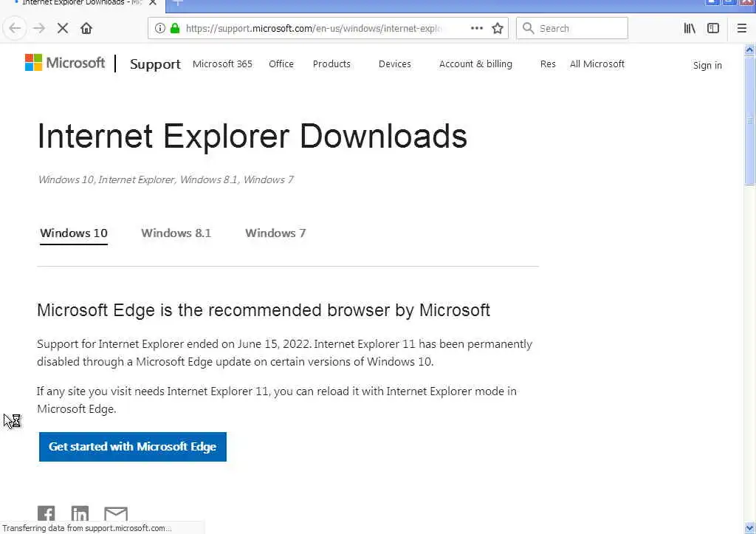Image resolution: width=756 pixels, height=534 pixels.
Task: Open page actions three-dot menu
Action: pos(477,29)
